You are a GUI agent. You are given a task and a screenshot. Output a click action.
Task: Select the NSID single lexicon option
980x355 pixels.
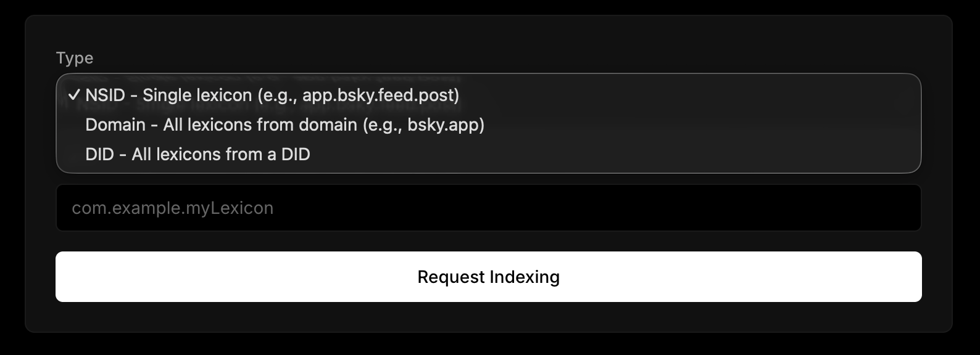click(272, 95)
